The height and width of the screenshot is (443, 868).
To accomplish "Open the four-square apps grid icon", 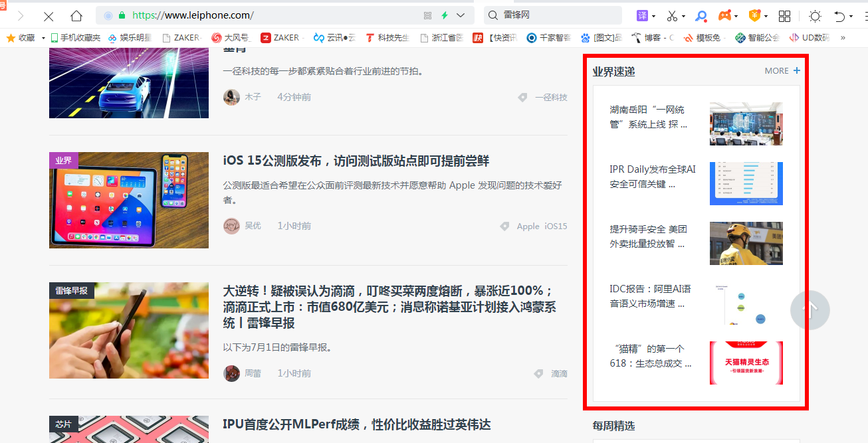I will pos(784,15).
